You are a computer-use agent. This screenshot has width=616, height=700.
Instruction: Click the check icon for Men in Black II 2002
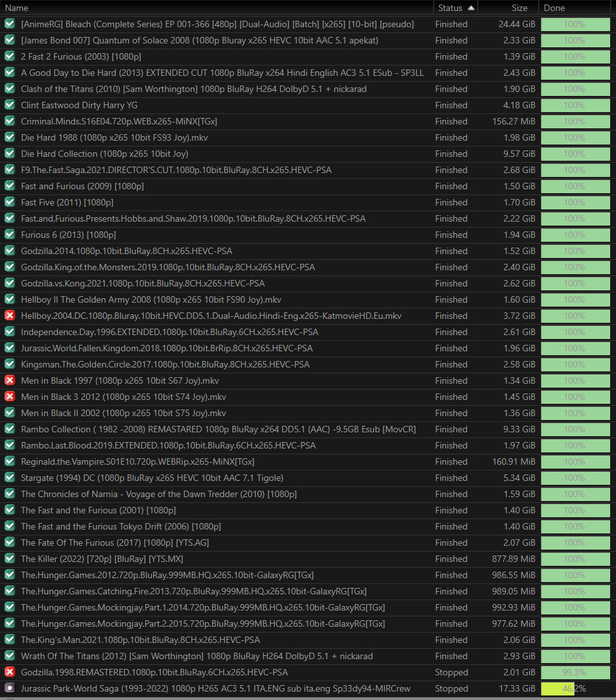(9, 412)
